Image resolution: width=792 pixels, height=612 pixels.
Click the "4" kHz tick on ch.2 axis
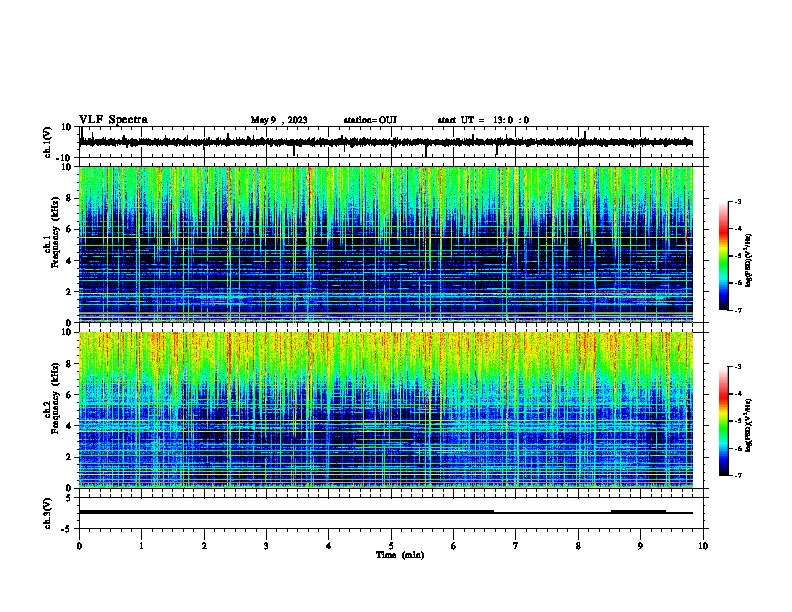pyautogui.click(x=69, y=426)
